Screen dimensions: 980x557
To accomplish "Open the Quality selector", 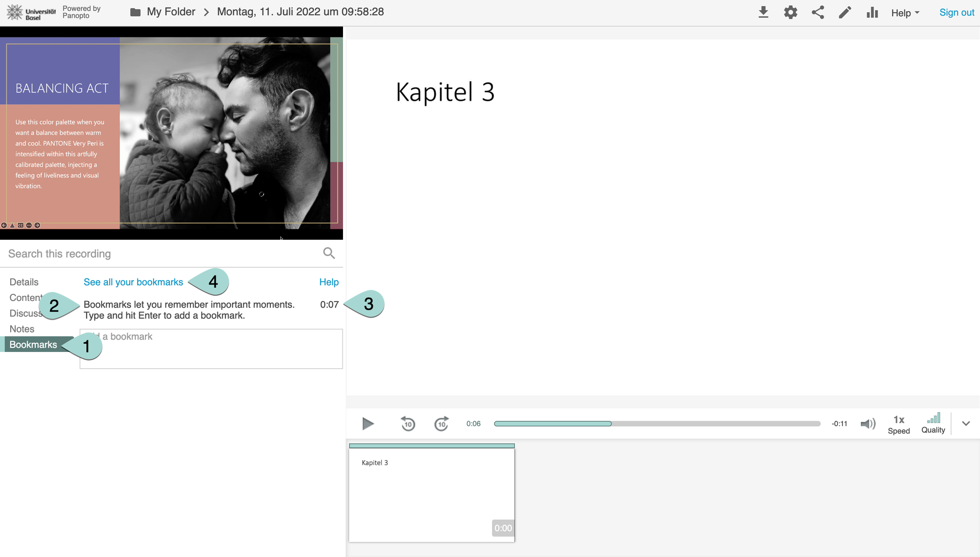I will [x=933, y=423].
